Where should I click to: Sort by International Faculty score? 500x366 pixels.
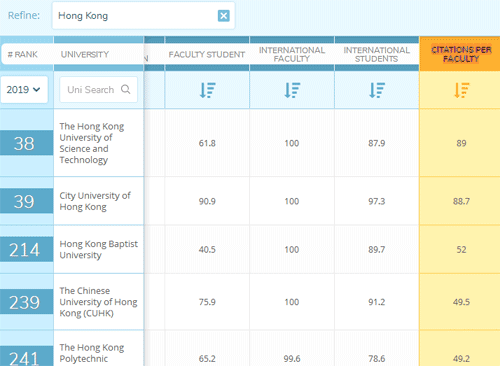pyautogui.click(x=292, y=90)
